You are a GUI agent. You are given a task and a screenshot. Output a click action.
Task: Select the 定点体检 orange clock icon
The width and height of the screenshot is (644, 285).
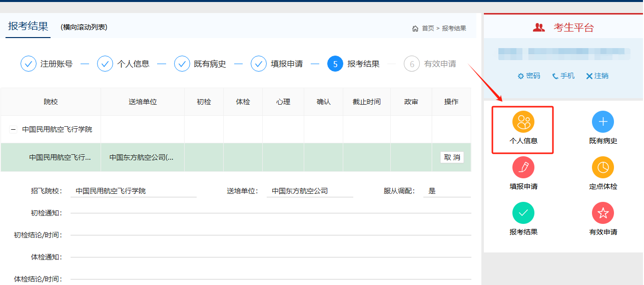[602, 167]
